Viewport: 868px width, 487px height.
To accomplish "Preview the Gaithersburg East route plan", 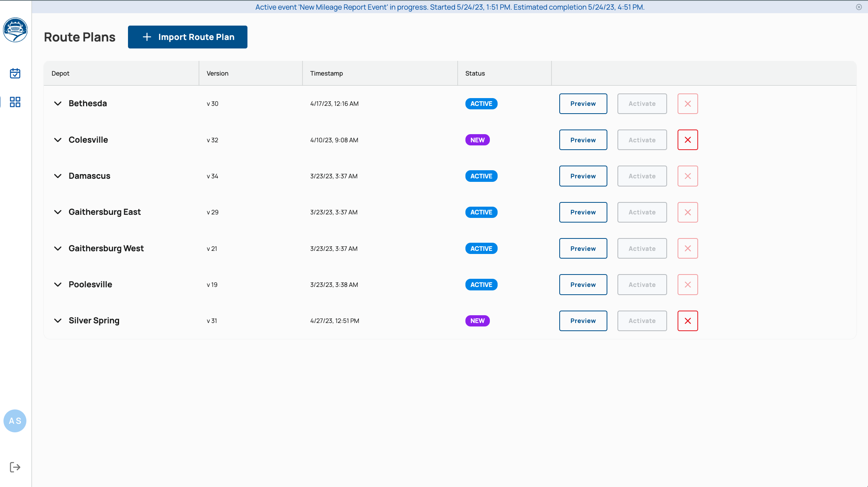I will 583,212.
